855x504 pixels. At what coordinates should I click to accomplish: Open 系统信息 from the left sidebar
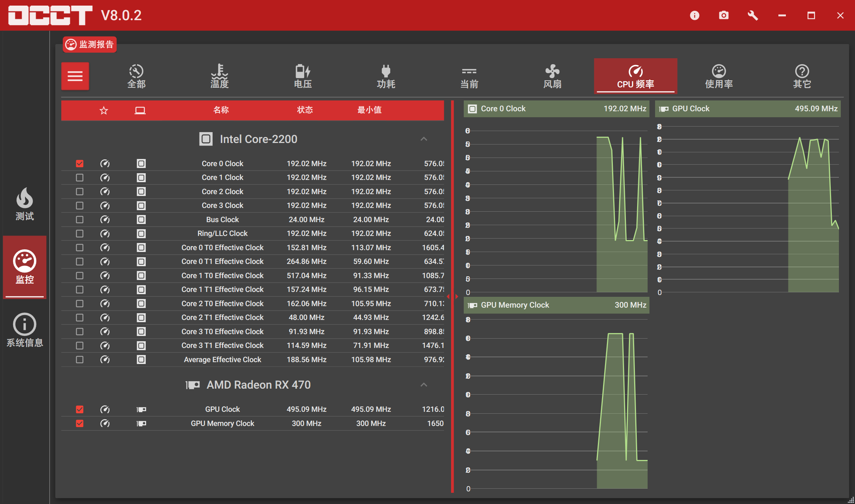click(24, 329)
